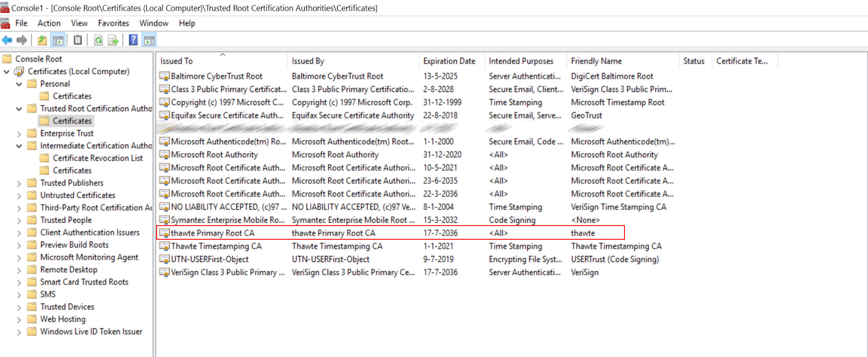The width and height of the screenshot is (868, 357).
Task: Expand Client Authentication Issuers node
Action: tap(19, 233)
